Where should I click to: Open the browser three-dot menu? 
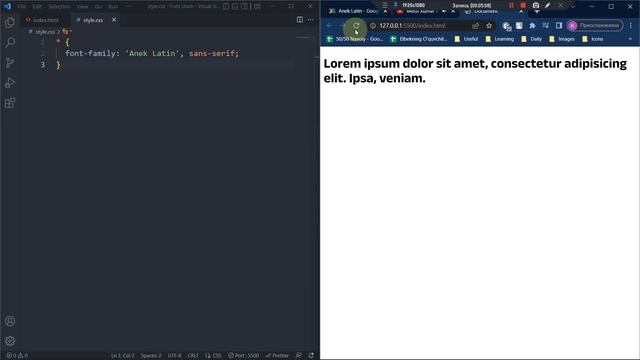[631, 25]
